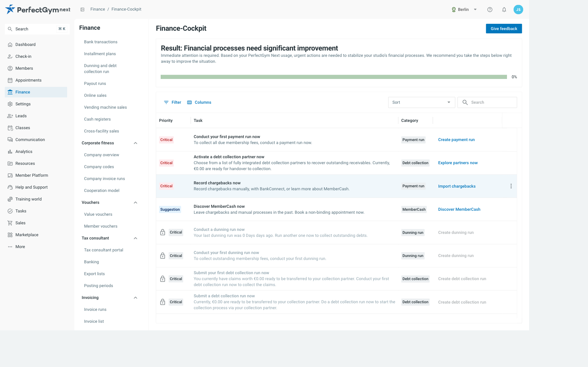The height and width of the screenshot is (367, 588).
Task: Click the Finance breadcrumb link
Action: (x=98, y=9)
